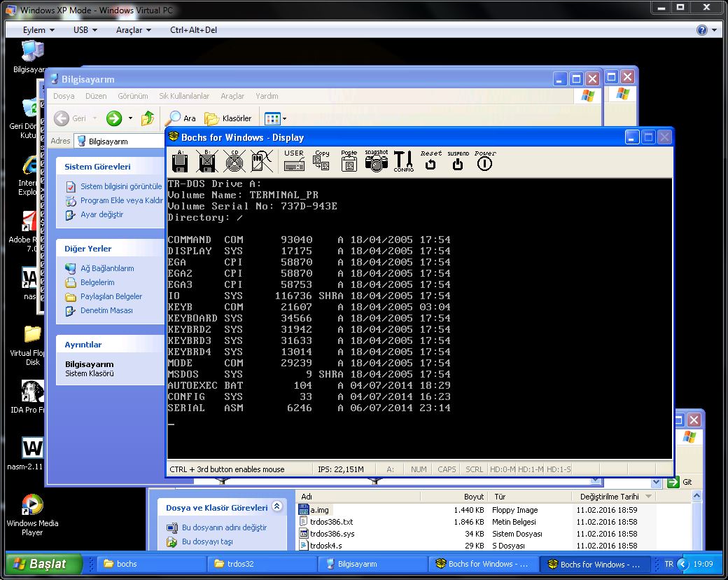Open Görünüm menu in Bilgisayarım window
Screen dimensions: 728x580
click(133, 96)
